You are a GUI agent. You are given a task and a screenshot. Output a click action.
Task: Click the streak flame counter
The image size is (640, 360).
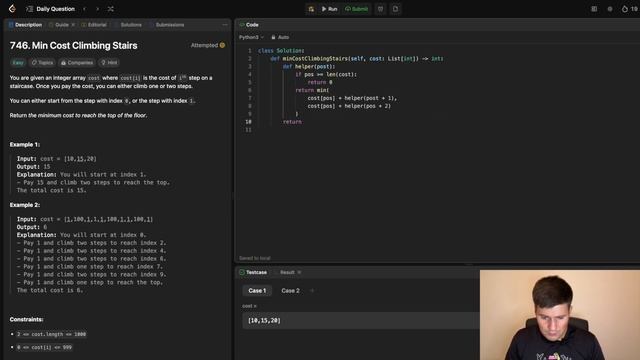click(630, 9)
